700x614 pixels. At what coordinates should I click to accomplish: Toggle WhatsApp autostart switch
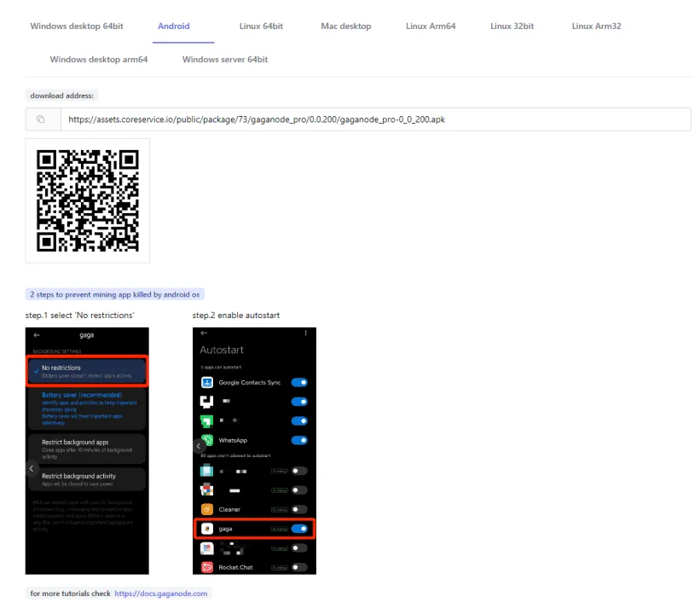[x=299, y=440]
